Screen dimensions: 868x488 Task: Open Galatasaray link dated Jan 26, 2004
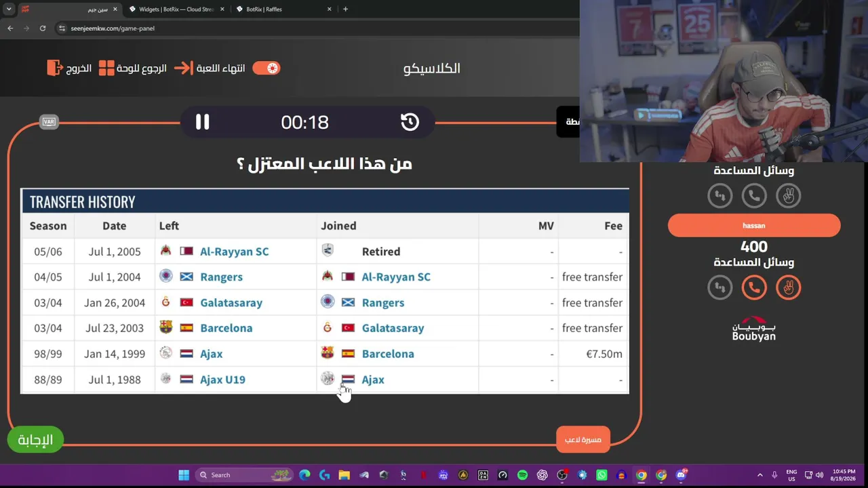tap(231, 303)
